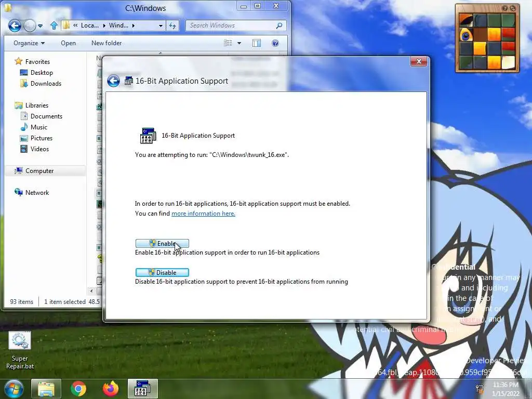Click the 16-Bit Application Support title icon

pos(129,81)
